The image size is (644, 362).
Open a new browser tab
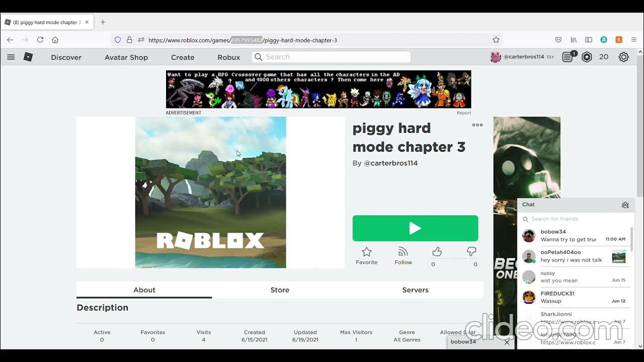pos(103,22)
